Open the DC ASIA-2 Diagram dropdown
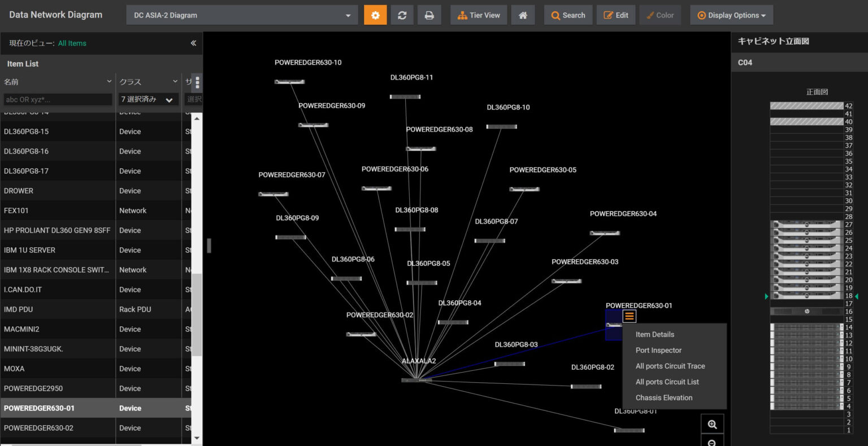This screenshot has height=446, width=868. 242,15
